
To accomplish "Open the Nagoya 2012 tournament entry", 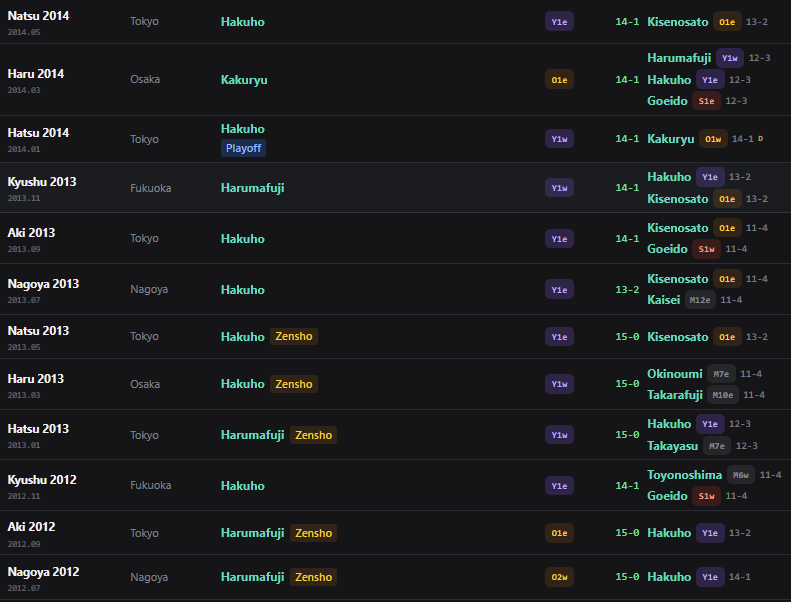I will tap(43, 577).
